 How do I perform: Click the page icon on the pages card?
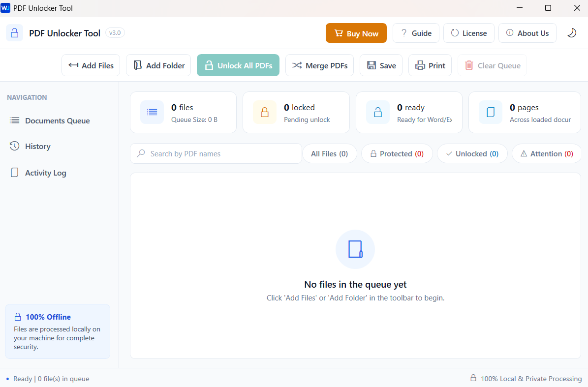pos(491,112)
